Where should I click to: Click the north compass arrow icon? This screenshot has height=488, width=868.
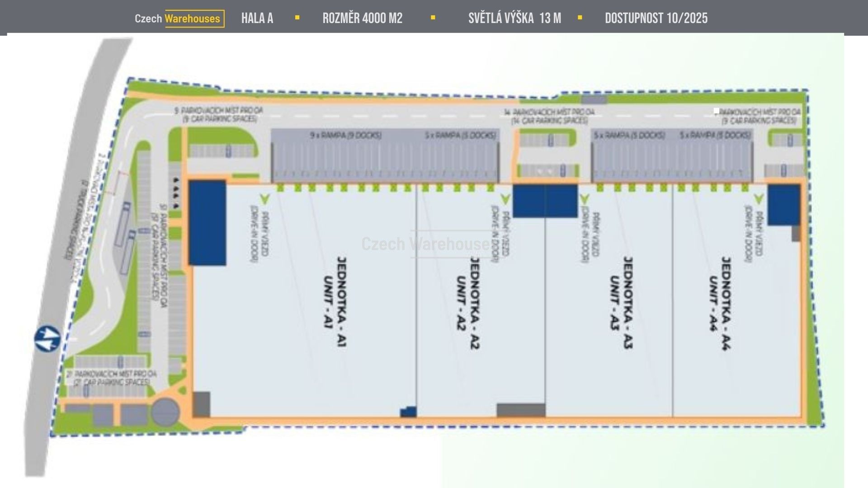(x=47, y=338)
